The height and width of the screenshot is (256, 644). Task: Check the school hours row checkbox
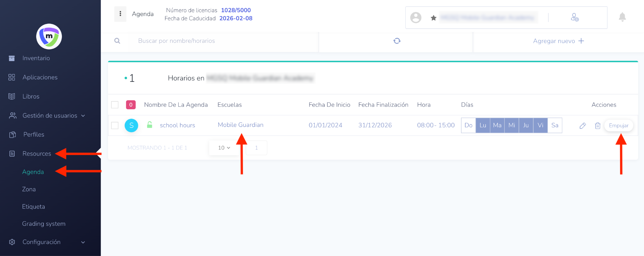115,125
